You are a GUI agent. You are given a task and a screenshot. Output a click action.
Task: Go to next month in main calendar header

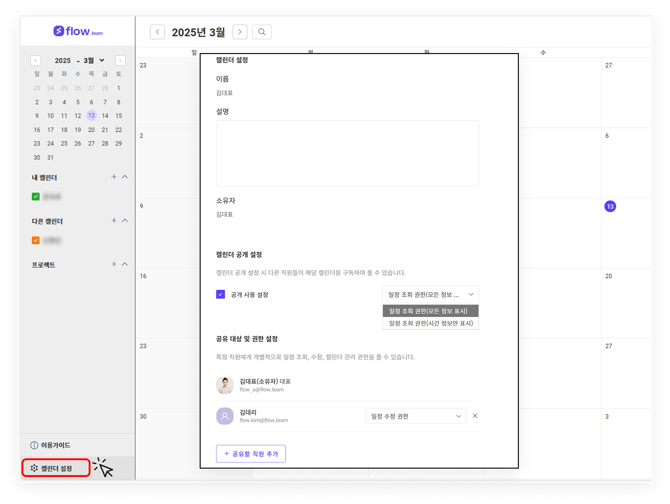click(240, 32)
